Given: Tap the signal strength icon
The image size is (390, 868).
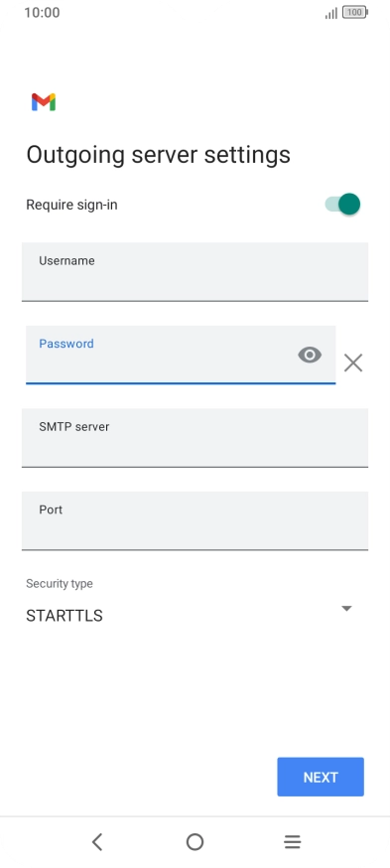Looking at the screenshot, I should tap(330, 13).
